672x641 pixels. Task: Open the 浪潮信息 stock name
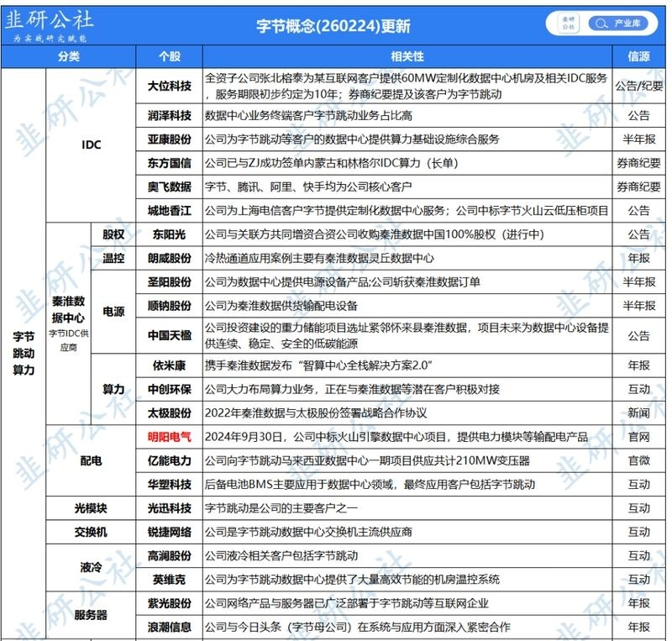[170, 628]
